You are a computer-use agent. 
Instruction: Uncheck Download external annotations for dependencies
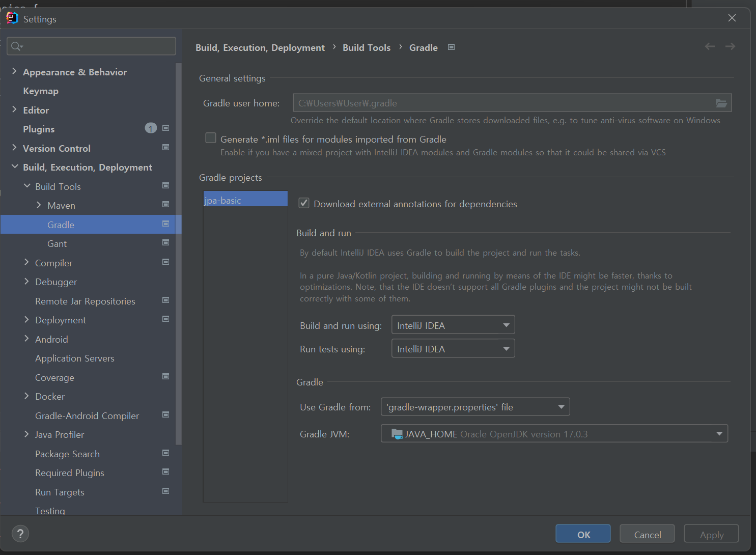[x=304, y=203]
